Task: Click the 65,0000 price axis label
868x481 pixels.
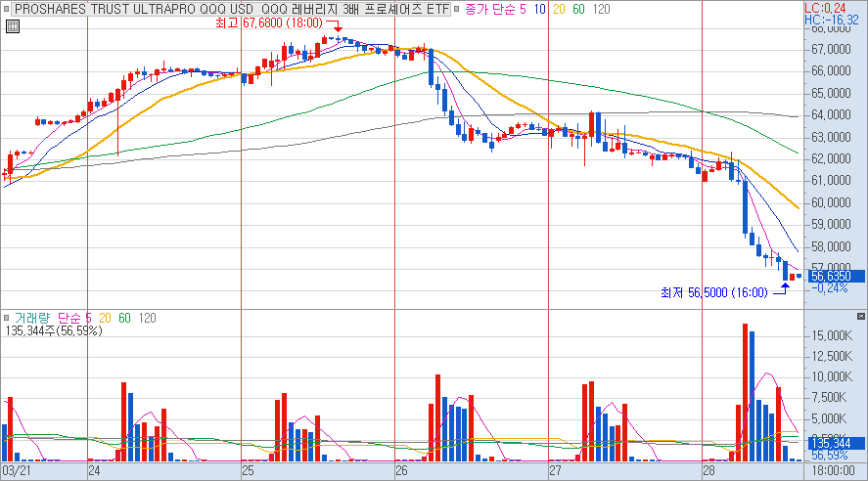Action: [831, 93]
